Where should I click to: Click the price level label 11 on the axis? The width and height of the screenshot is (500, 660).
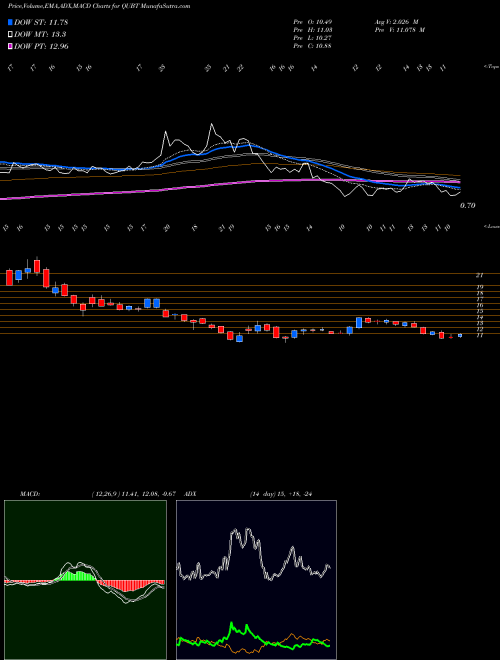(479, 335)
